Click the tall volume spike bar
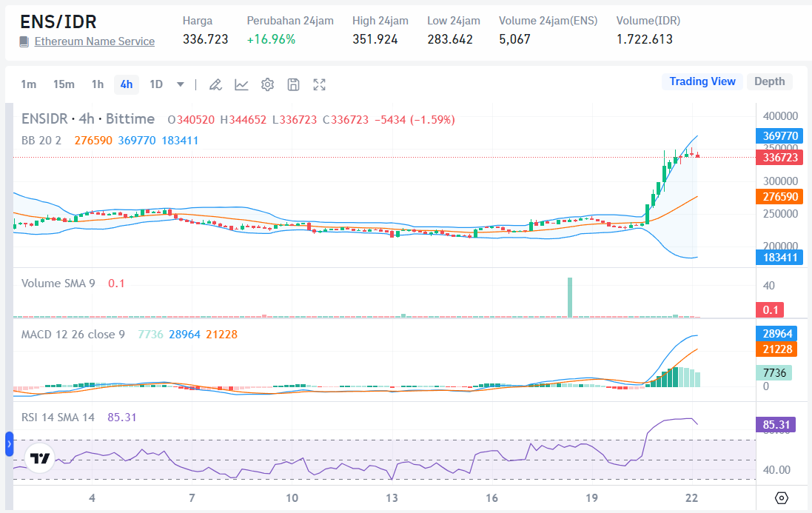The width and height of the screenshot is (812, 513). [570, 297]
